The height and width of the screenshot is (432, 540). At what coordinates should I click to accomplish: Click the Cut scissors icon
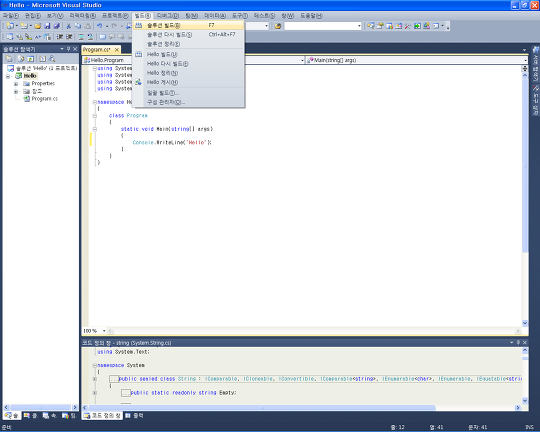[x=69, y=26]
